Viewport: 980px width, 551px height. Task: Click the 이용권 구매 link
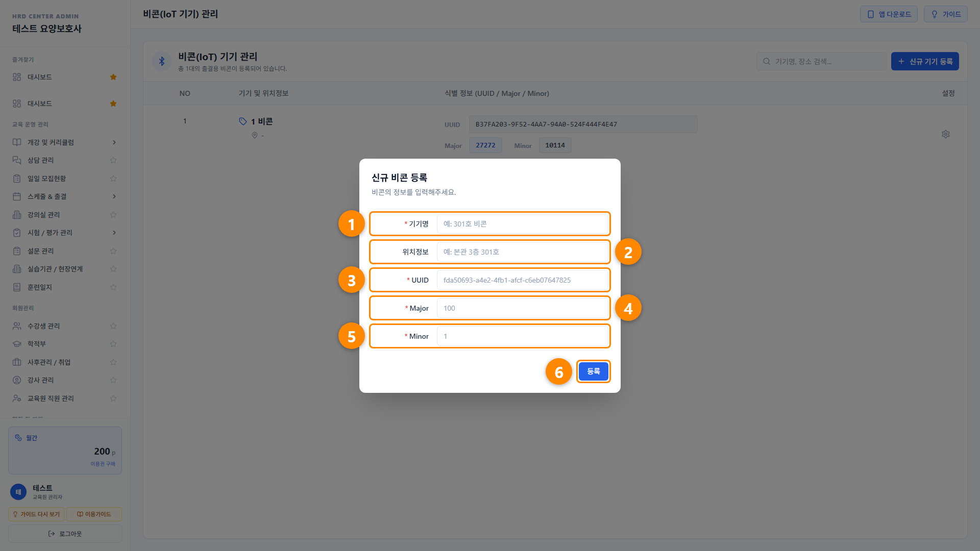[103, 464]
